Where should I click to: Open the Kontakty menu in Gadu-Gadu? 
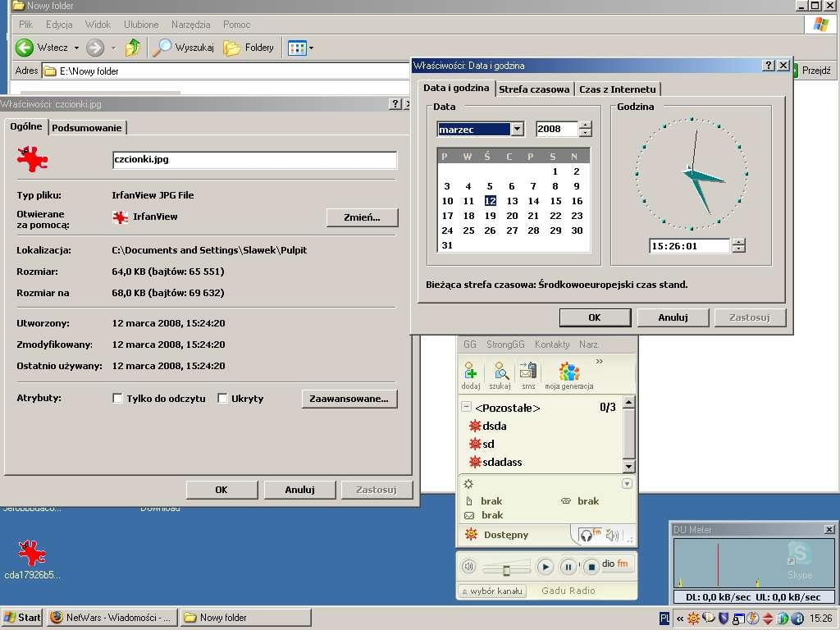pyautogui.click(x=552, y=345)
